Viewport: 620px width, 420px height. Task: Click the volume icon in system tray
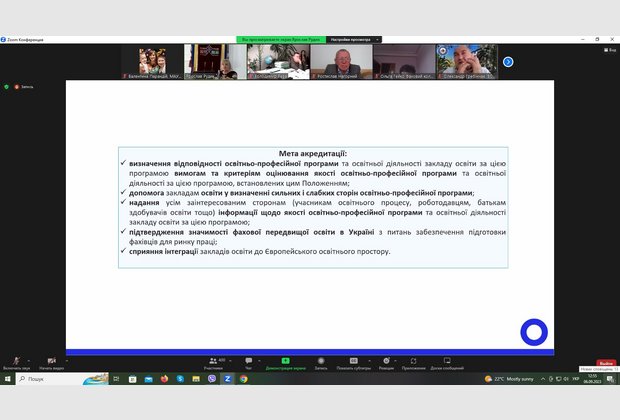click(566, 379)
